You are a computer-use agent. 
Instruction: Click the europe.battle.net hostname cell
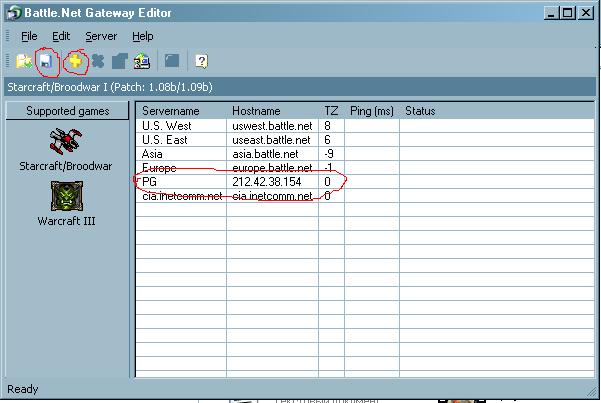[x=273, y=168]
